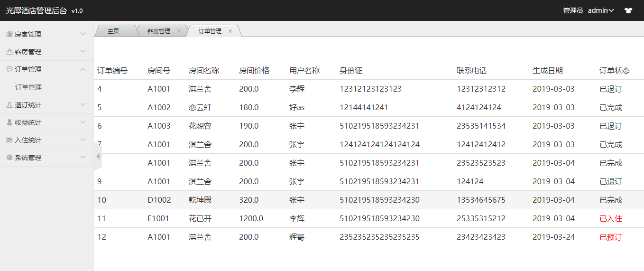Image resolution: width=644 pixels, height=271 pixels.
Task: Open the admin user dropdown
Action: pos(601,10)
